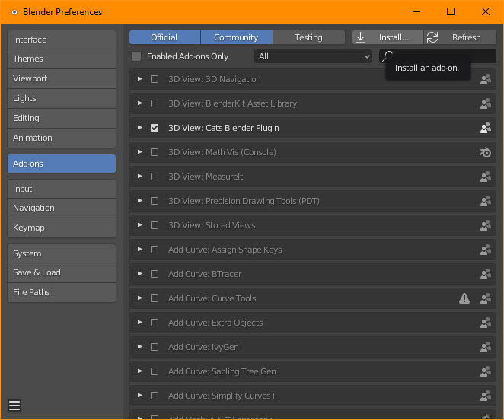
Task: Click the community icon beside Cats Blender Plugin
Action: tap(485, 128)
